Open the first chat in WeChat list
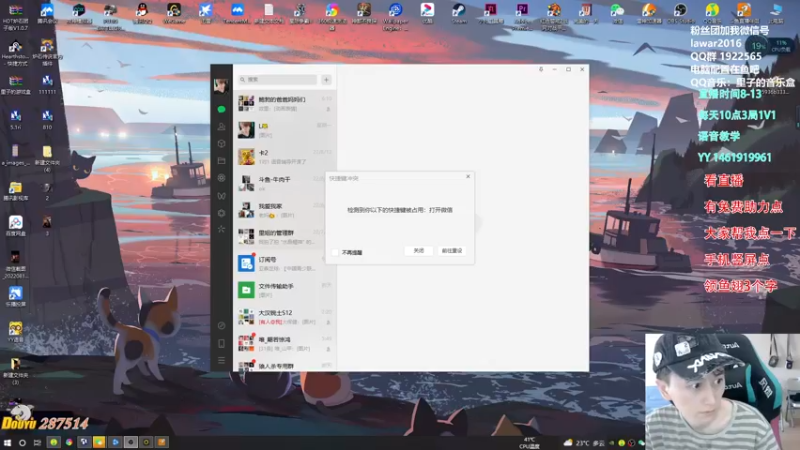The height and width of the screenshot is (450, 800). click(285, 104)
